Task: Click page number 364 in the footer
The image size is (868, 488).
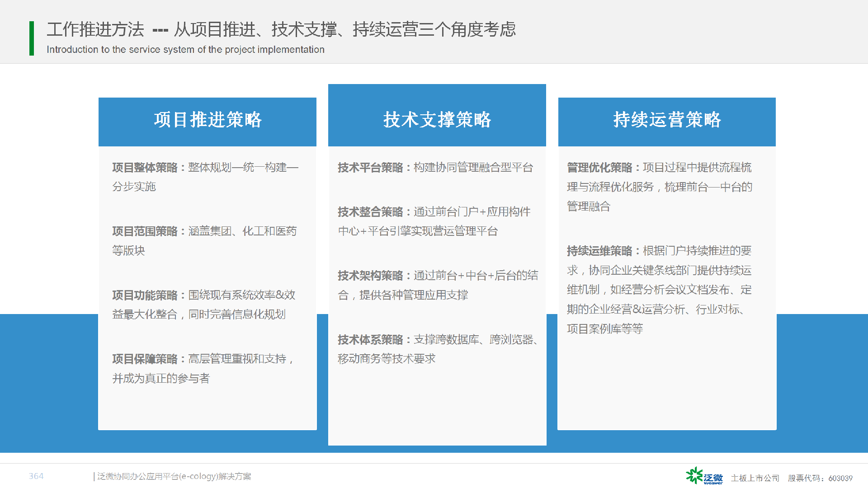Action: pyautogui.click(x=36, y=476)
